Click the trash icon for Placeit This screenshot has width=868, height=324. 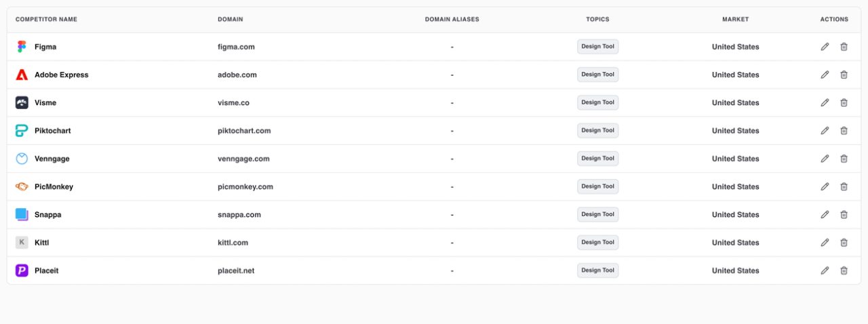click(844, 270)
